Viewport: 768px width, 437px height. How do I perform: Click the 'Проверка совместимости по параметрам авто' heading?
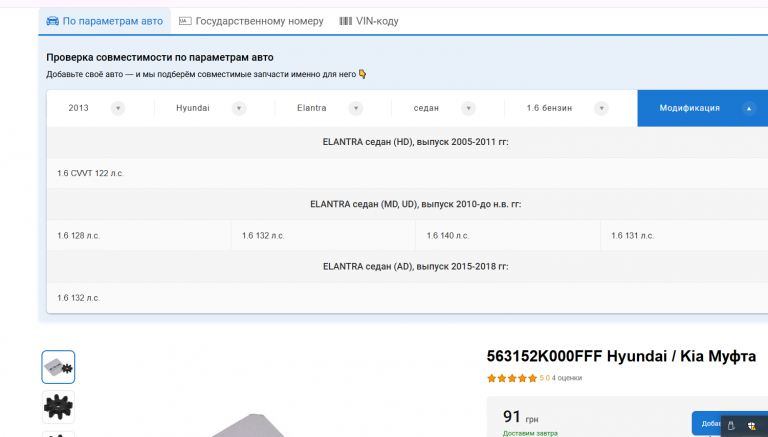click(160, 57)
